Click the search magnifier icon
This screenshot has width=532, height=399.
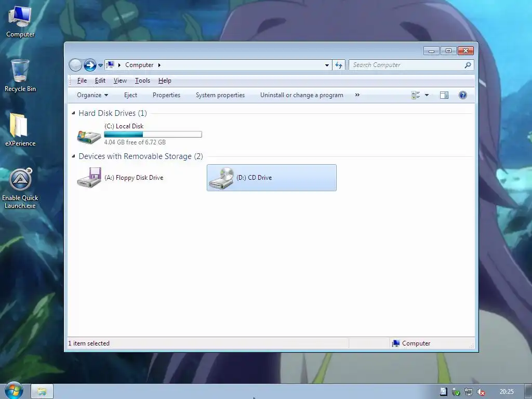(468, 65)
